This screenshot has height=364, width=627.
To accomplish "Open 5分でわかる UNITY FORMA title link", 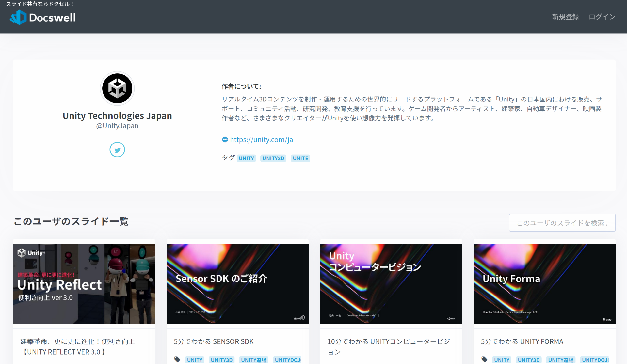I will pyautogui.click(x=522, y=341).
